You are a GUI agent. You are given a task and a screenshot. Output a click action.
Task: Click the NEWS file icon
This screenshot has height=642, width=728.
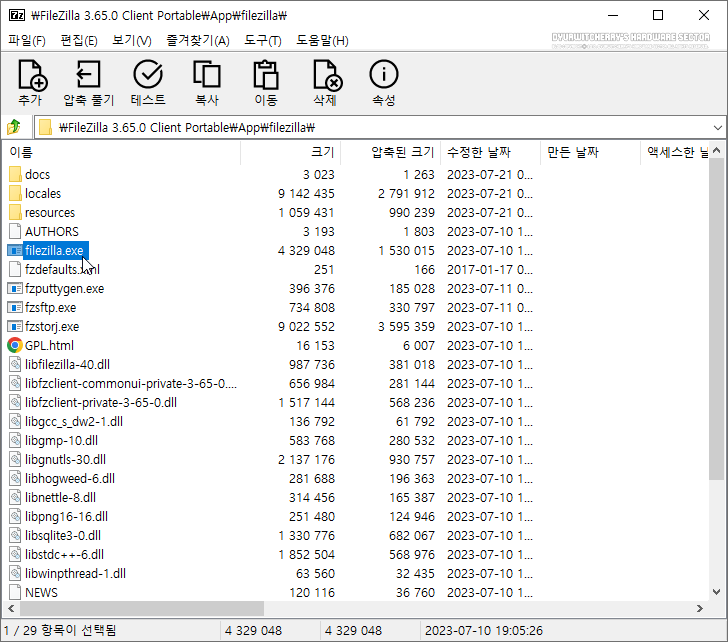tap(15, 592)
